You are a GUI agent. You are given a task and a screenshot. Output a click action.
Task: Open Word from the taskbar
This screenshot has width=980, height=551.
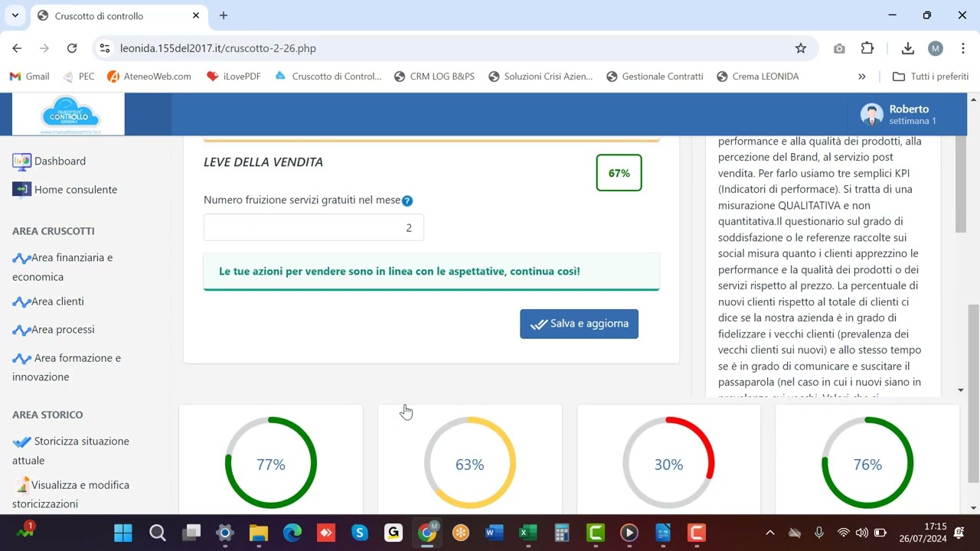point(494,533)
